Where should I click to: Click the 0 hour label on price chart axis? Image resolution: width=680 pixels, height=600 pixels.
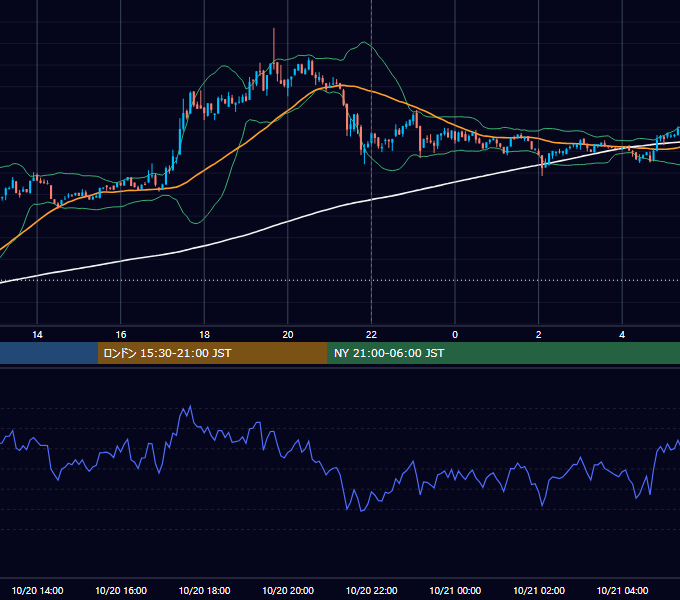coord(455,335)
